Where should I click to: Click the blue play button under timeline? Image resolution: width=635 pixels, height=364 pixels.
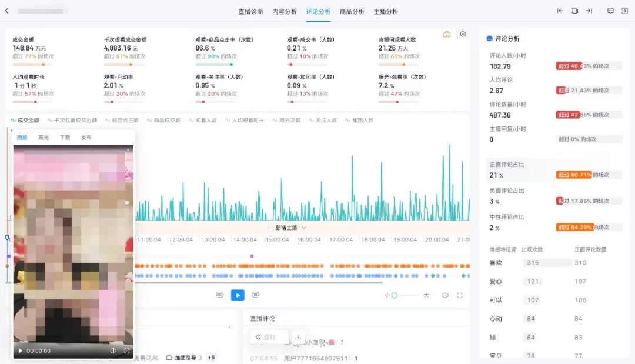(238, 295)
